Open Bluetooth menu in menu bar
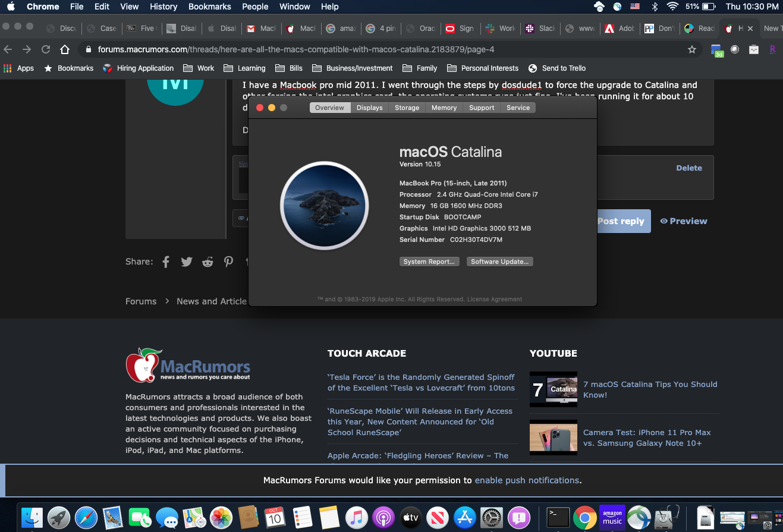Screen dimensions: 783x532 click(x=655, y=7)
